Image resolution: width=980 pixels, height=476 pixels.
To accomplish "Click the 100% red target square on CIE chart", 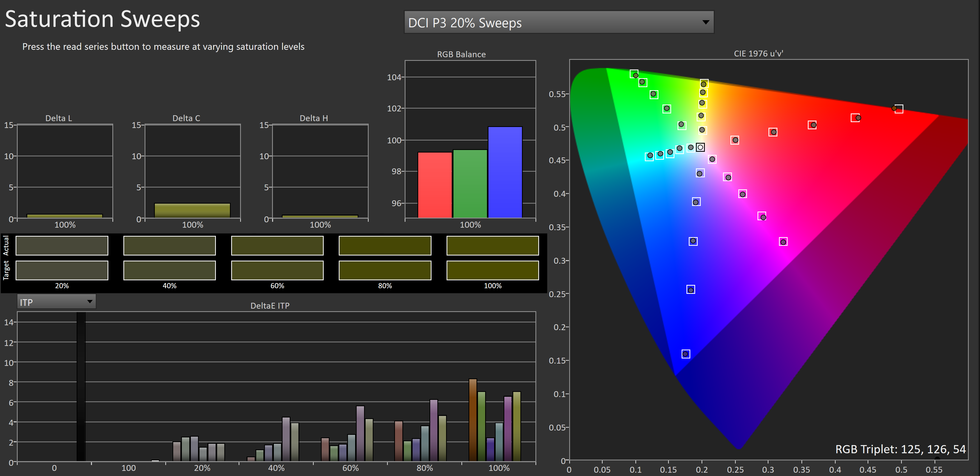I will [x=899, y=109].
